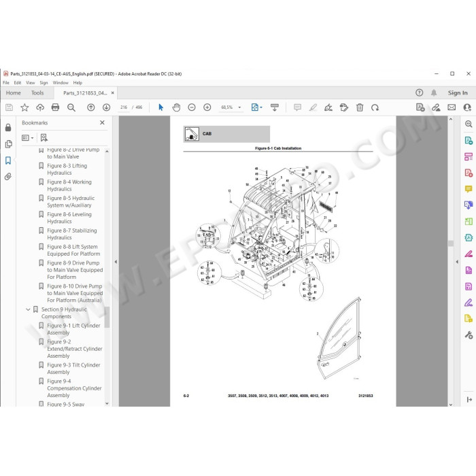The height and width of the screenshot is (476, 476).
Task: Open the Find text magnifier icon
Action: coord(71,107)
